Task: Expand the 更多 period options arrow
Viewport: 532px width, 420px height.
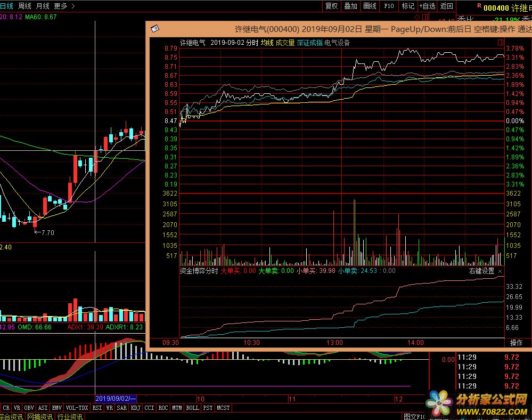Action: [x=73, y=6]
